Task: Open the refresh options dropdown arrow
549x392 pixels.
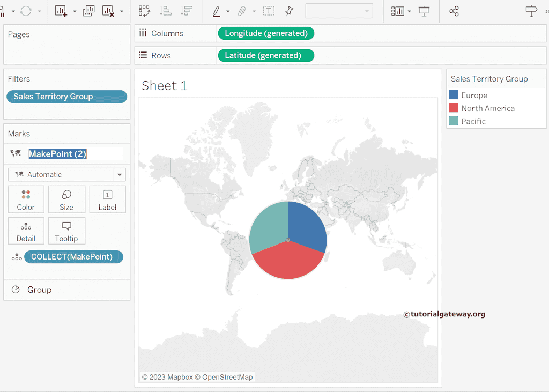Action: (39, 11)
